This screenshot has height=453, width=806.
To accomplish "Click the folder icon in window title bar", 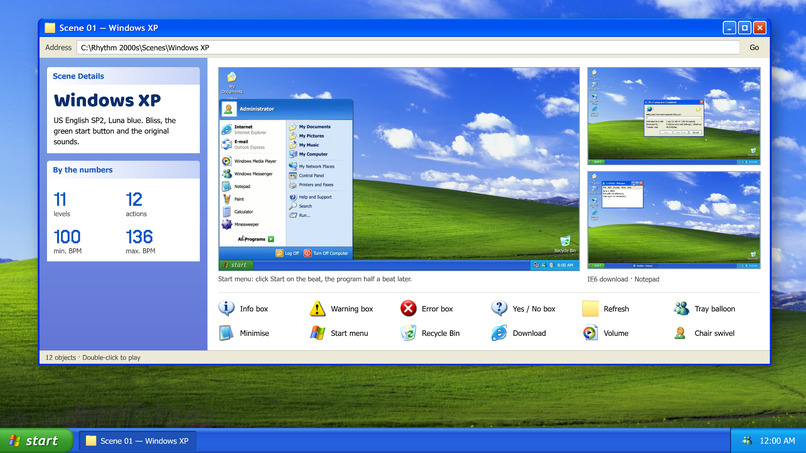I will [x=50, y=28].
